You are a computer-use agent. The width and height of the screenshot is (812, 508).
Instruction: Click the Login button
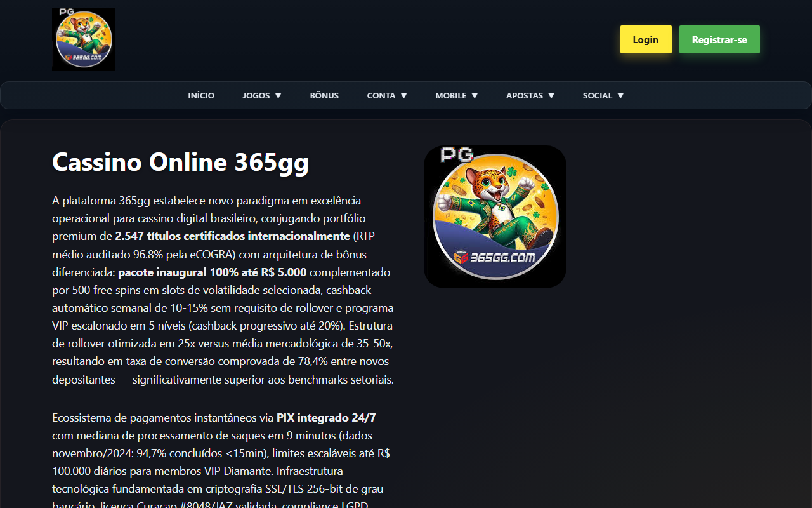(646, 39)
